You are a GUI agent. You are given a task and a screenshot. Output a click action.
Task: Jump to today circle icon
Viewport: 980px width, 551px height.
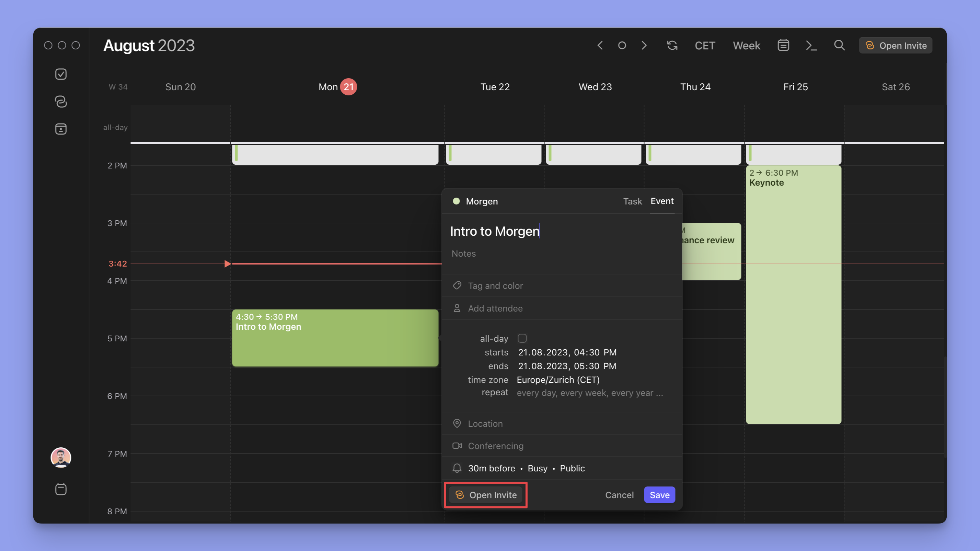[622, 46]
